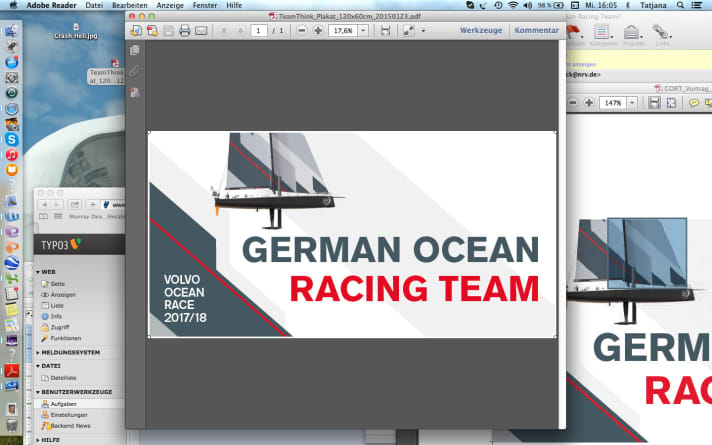Open the Fenster menu
This screenshot has width=712, height=445.
(205, 5)
